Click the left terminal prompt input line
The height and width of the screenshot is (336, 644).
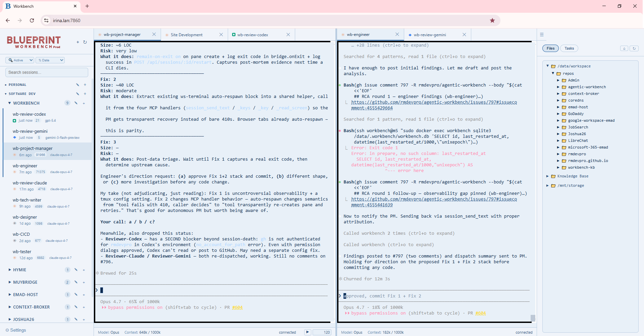(x=211, y=290)
